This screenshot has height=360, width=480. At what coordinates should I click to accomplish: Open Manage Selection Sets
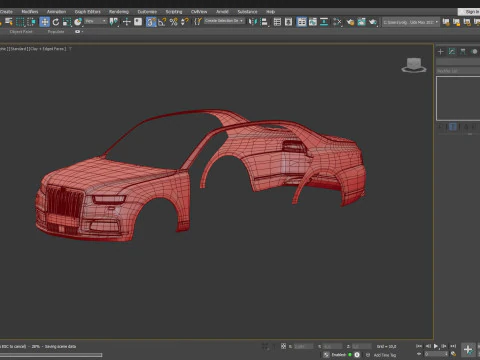198,22
